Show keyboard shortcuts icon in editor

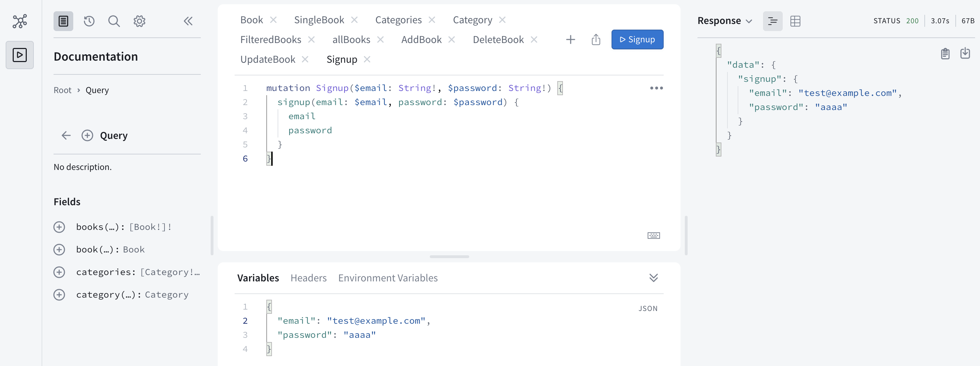click(x=653, y=236)
